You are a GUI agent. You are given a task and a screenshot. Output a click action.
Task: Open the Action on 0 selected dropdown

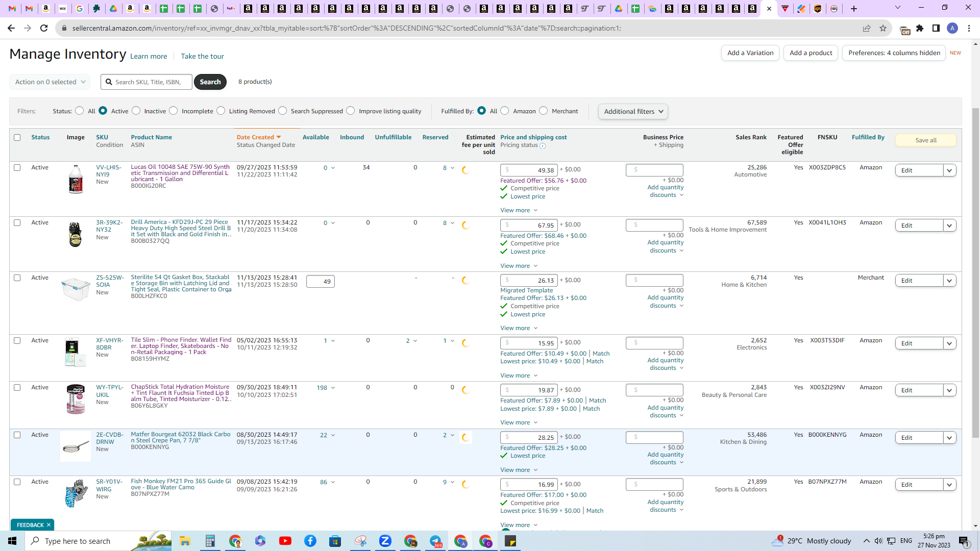[50, 82]
